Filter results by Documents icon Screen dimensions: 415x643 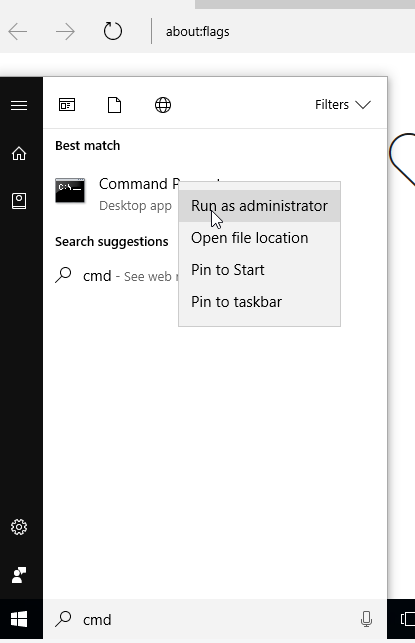click(x=114, y=105)
